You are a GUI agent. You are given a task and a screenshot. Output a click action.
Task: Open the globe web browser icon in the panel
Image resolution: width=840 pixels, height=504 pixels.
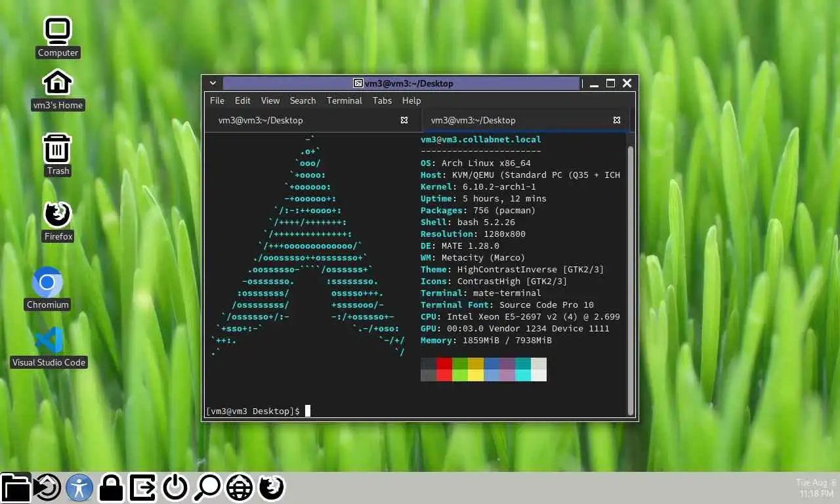point(240,488)
